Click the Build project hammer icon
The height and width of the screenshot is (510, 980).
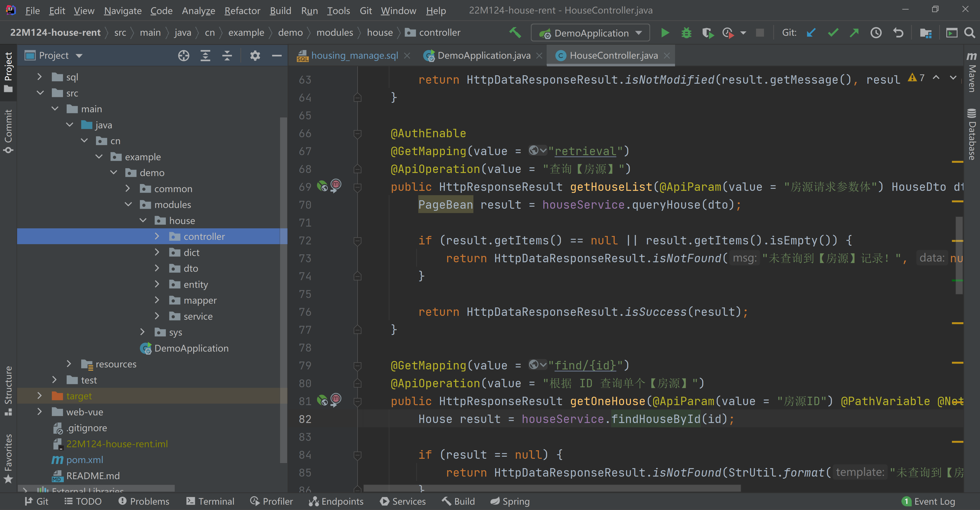click(x=515, y=33)
